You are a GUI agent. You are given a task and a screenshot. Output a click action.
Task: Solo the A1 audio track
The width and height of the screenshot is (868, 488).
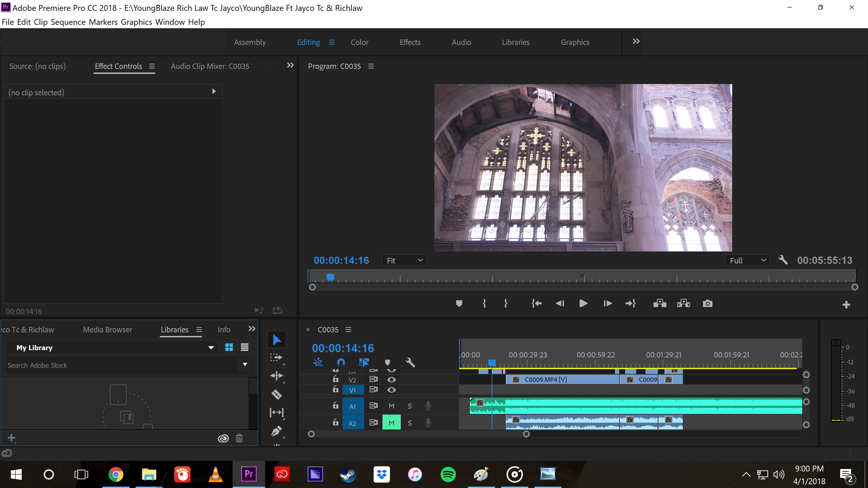[410, 406]
